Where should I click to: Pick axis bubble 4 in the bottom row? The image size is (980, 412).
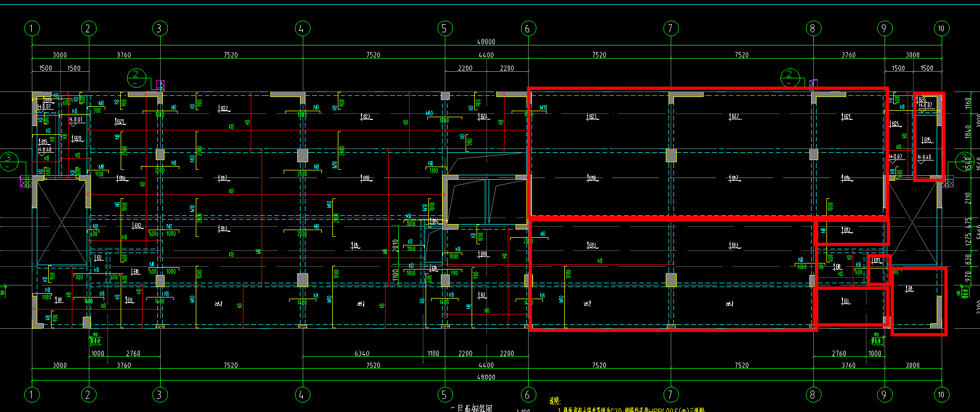[x=302, y=394]
